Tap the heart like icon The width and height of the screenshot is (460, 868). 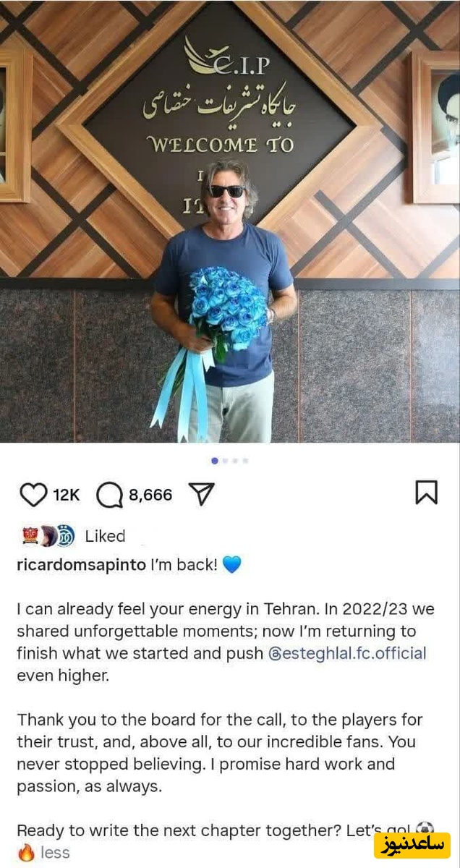33,495
